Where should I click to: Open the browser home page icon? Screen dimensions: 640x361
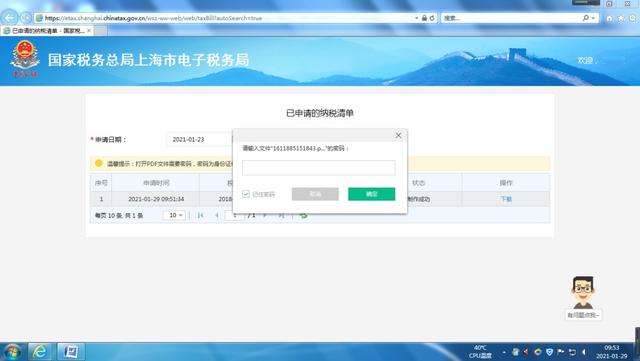(x=609, y=18)
